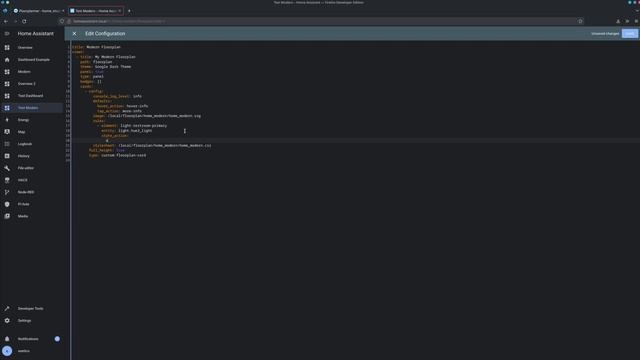
Task: Open the Node-RED icon
Action: [7, 192]
